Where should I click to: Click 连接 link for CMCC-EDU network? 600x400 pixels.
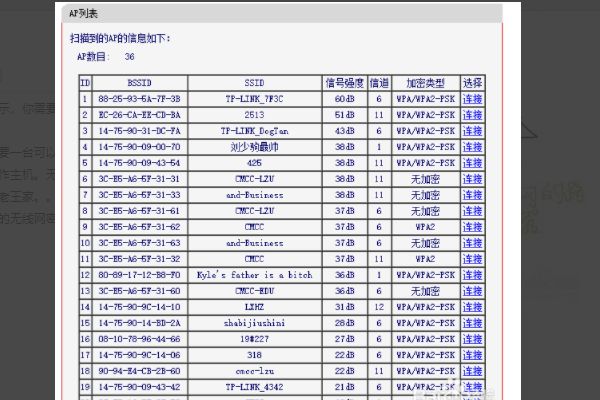click(x=473, y=290)
